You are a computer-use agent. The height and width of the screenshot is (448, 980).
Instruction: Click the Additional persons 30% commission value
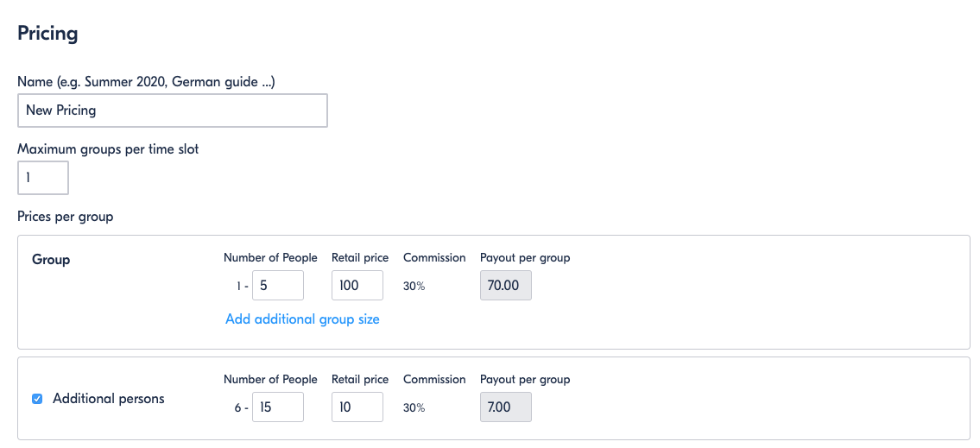[x=414, y=408]
